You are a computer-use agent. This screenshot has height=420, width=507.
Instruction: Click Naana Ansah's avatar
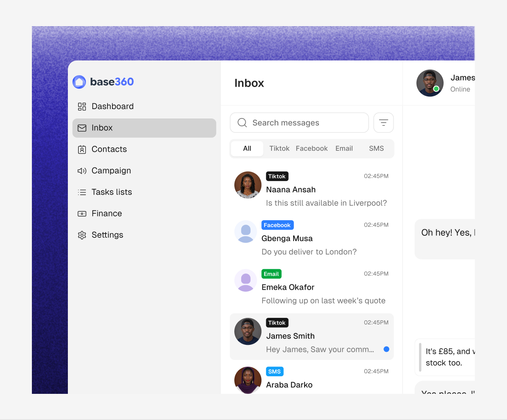[248, 185]
